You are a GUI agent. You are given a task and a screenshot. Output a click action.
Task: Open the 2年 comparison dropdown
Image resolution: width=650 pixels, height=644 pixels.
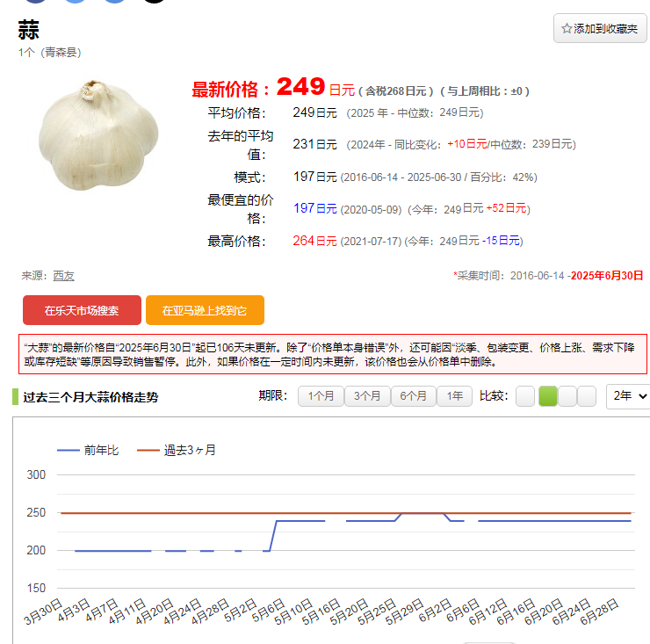[x=628, y=396]
